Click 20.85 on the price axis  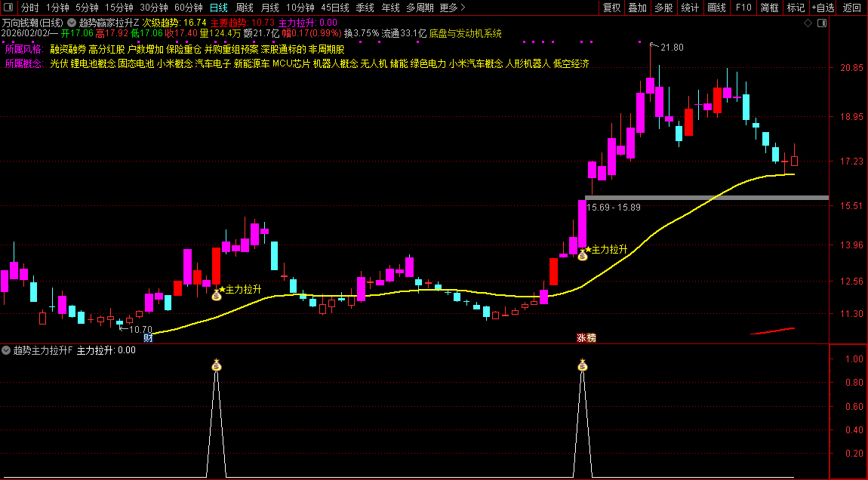(x=851, y=67)
